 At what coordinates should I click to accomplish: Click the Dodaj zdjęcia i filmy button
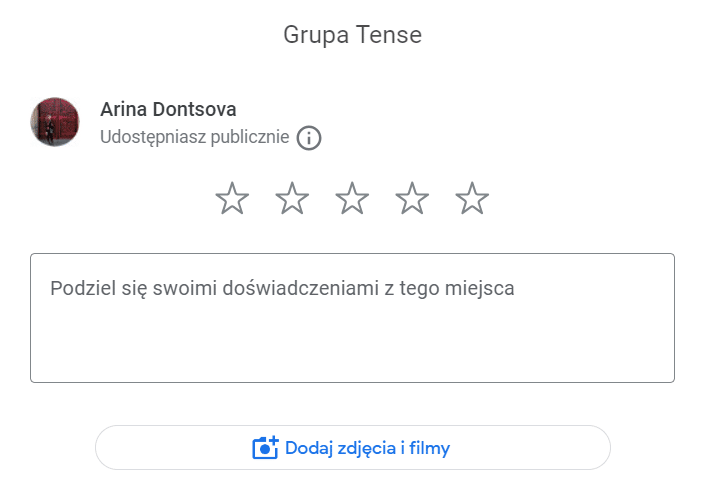[x=353, y=447]
